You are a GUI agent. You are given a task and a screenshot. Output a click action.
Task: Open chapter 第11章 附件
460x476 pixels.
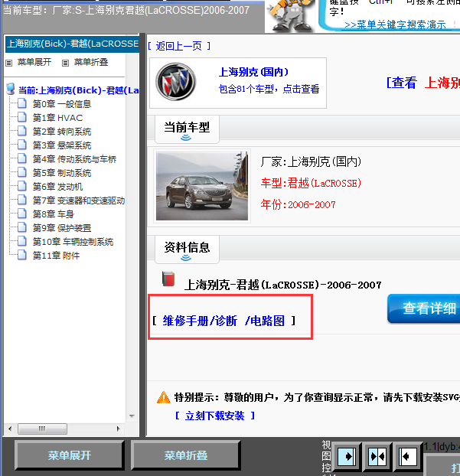tap(56, 256)
